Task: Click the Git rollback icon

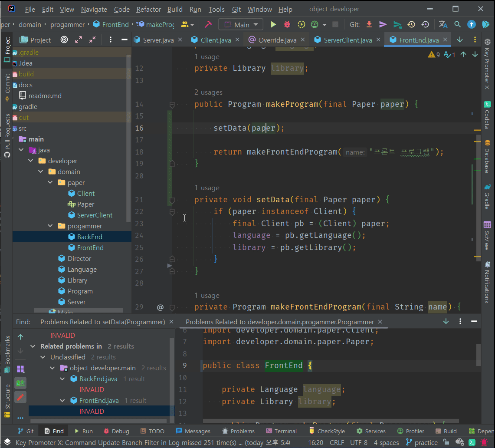Action: point(425,24)
